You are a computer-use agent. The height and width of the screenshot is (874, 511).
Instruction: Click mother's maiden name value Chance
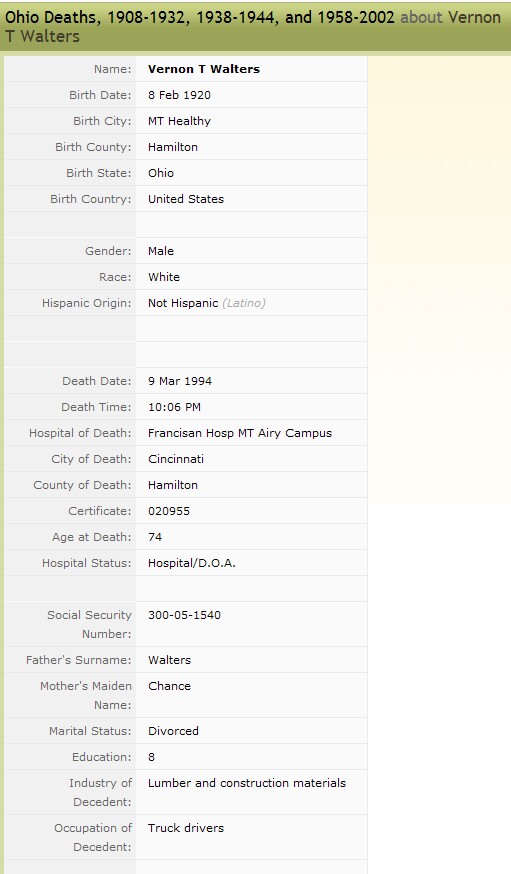(169, 686)
